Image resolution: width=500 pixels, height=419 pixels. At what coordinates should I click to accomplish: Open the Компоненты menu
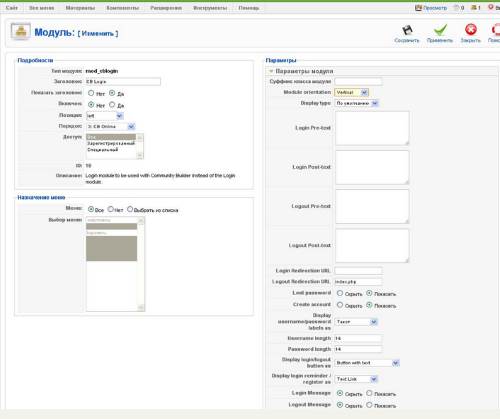tap(122, 8)
